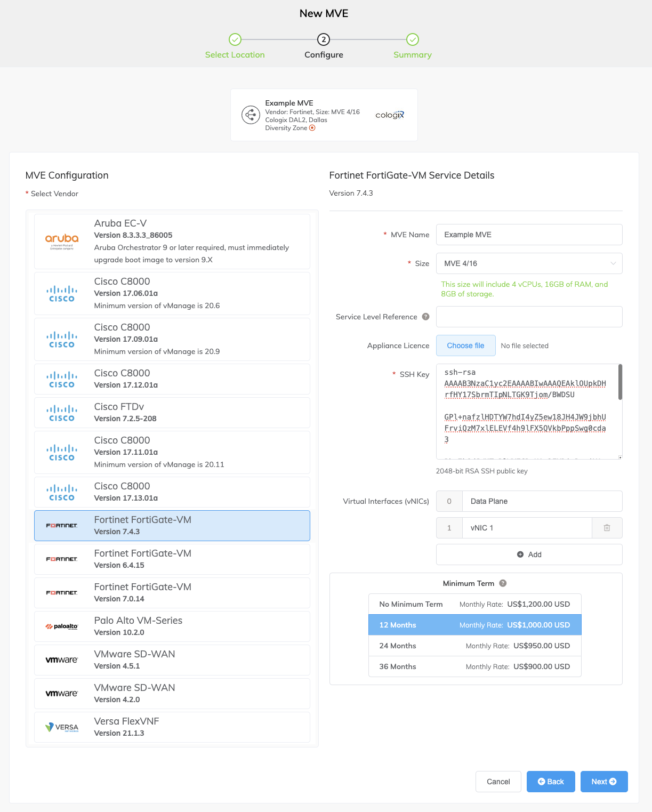Click the Versa logo in vendor list
This screenshot has width=652, height=812.
point(62,727)
